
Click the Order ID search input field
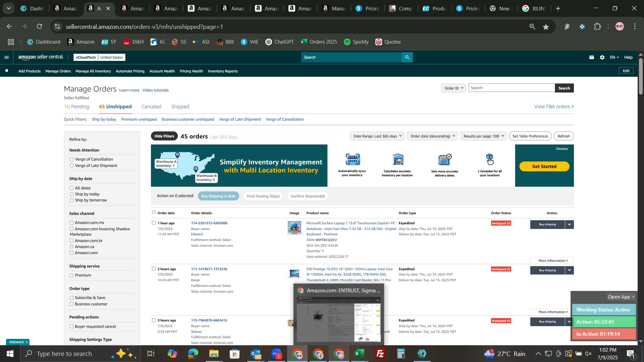coord(512,88)
